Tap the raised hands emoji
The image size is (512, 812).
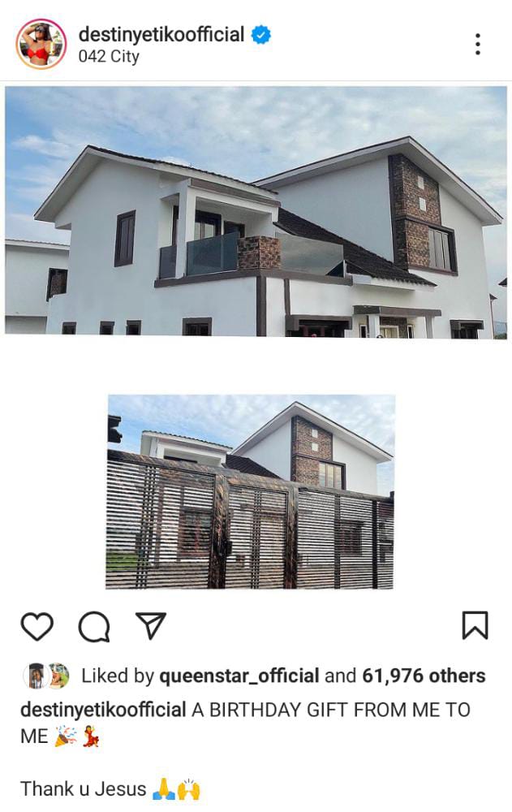click(189, 789)
